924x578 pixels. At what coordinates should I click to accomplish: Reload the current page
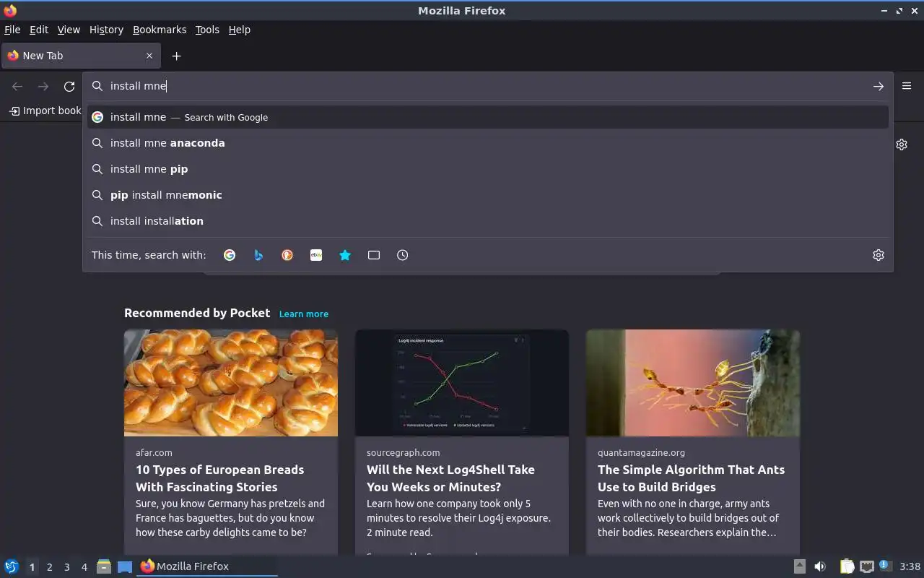[x=69, y=87]
